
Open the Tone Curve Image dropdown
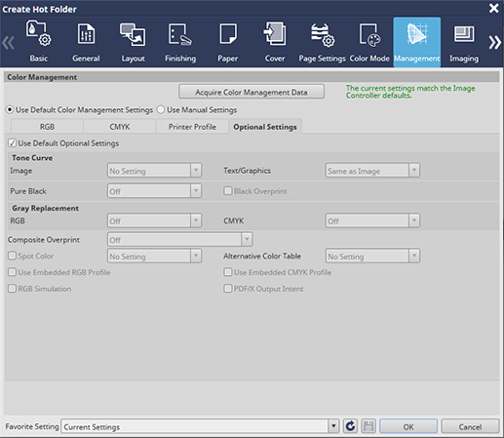coord(154,171)
